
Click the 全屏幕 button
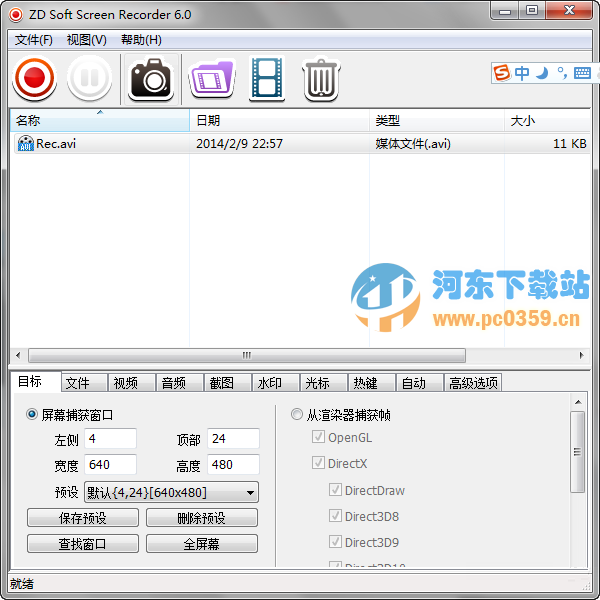coord(202,544)
